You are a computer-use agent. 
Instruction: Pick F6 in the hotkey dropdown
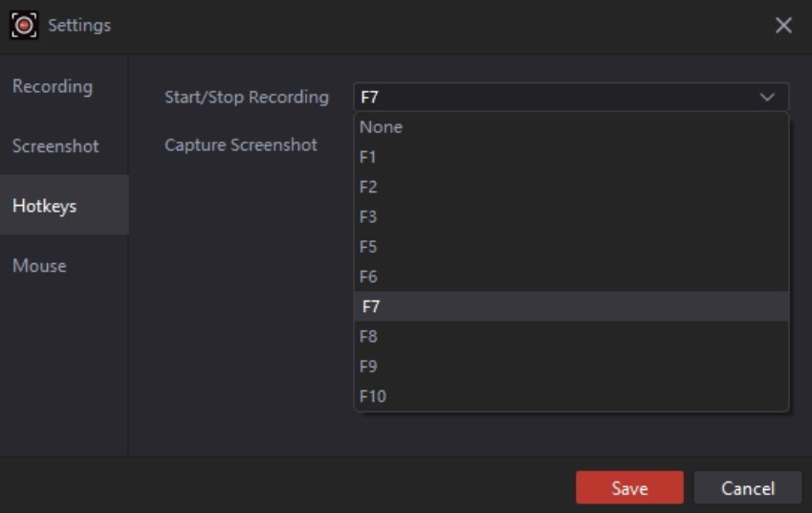(368, 277)
